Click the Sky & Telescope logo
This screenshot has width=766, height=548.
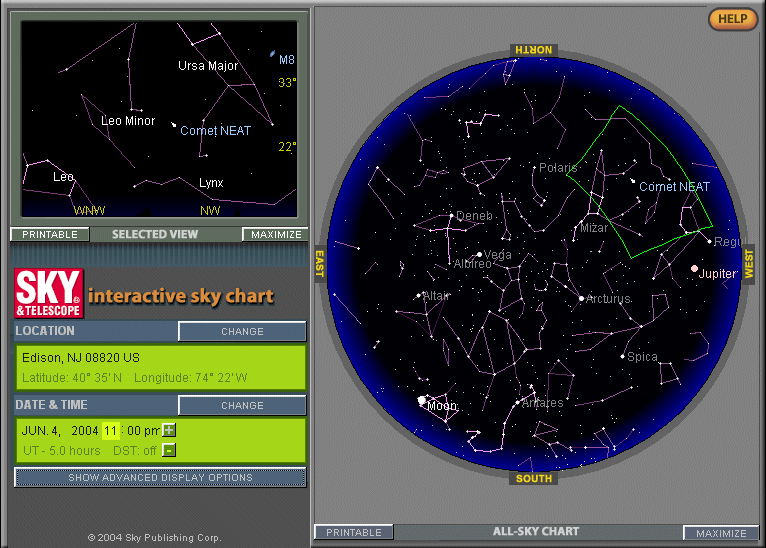(48, 293)
